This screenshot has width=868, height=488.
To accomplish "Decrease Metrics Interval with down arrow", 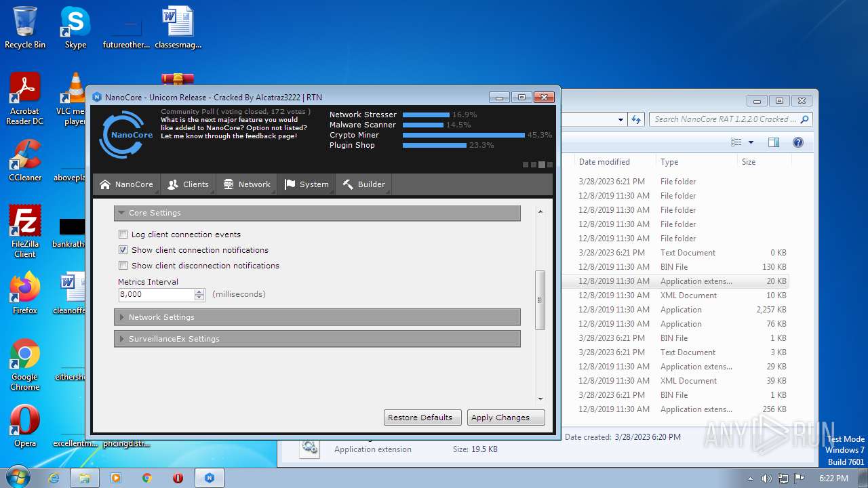I will [199, 298].
